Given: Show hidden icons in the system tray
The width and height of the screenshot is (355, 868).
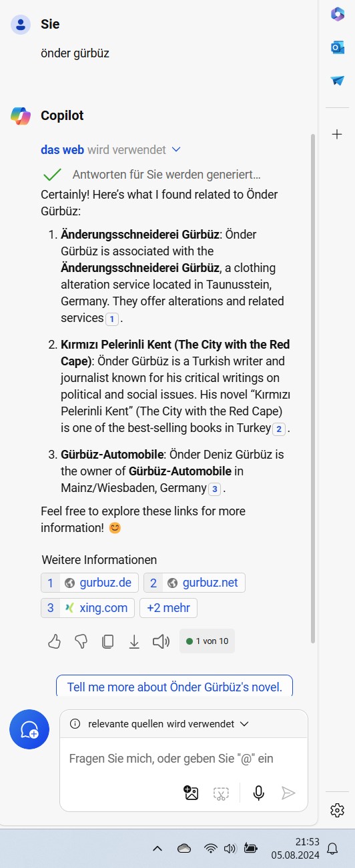Looking at the screenshot, I should (157, 849).
